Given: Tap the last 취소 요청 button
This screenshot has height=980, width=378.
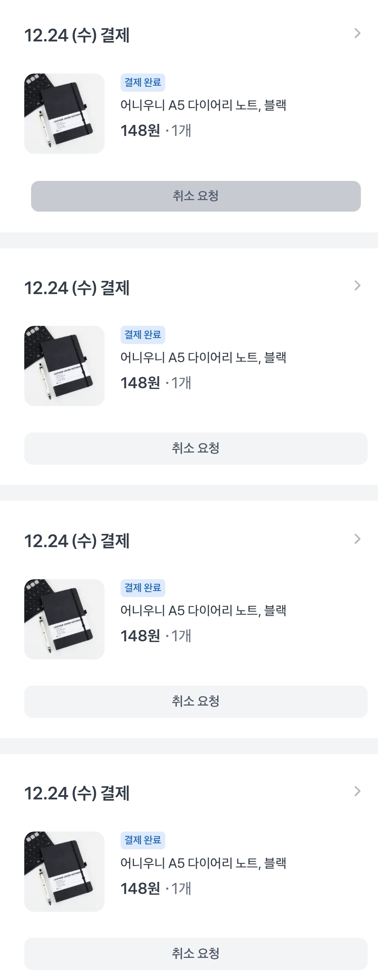Looking at the screenshot, I should 196,953.
